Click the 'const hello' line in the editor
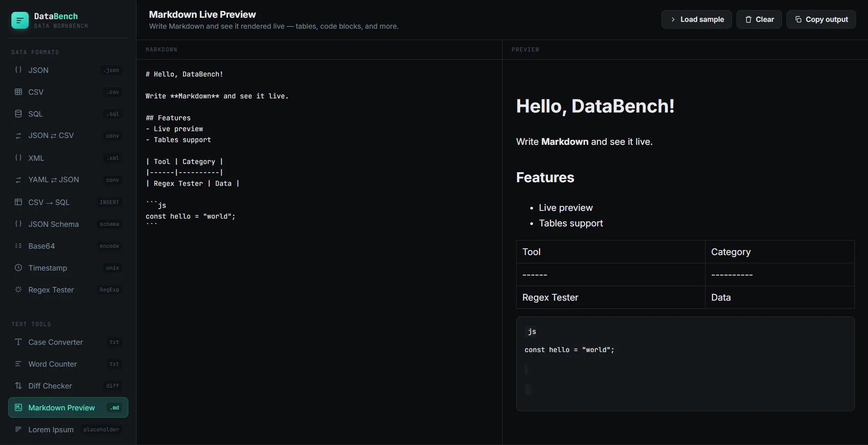The width and height of the screenshot is (868, 445). point(190,216)
